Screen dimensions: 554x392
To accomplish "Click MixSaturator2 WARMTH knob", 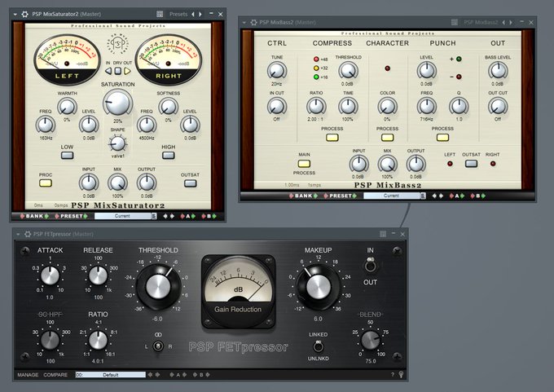I will click(67, 107).
